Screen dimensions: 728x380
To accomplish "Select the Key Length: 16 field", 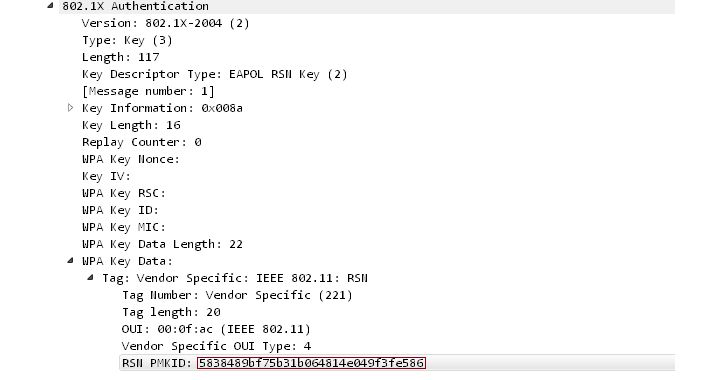I will point(131,125).
